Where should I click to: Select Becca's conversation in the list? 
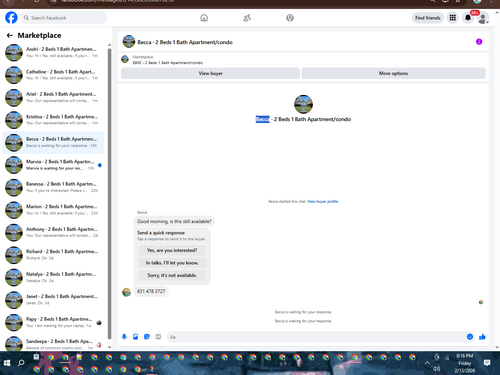tap(53, 142)
